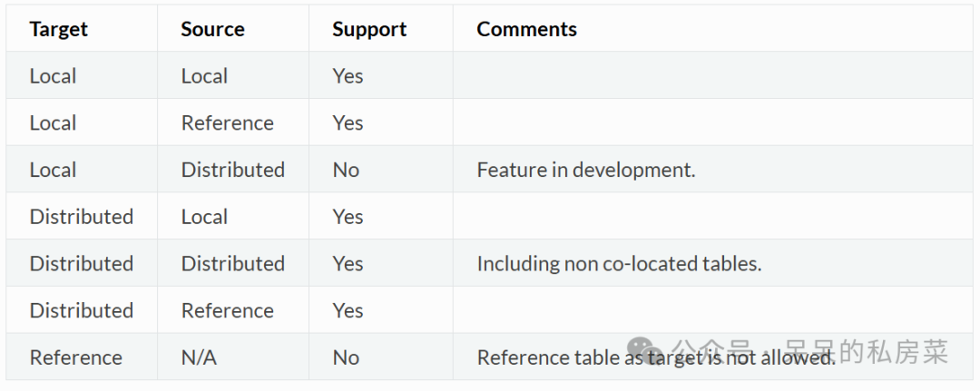The width and height of the screenshot is (980, 391).
Task: Select the "Feature in development." comment
Action: (x=585, y=170)
